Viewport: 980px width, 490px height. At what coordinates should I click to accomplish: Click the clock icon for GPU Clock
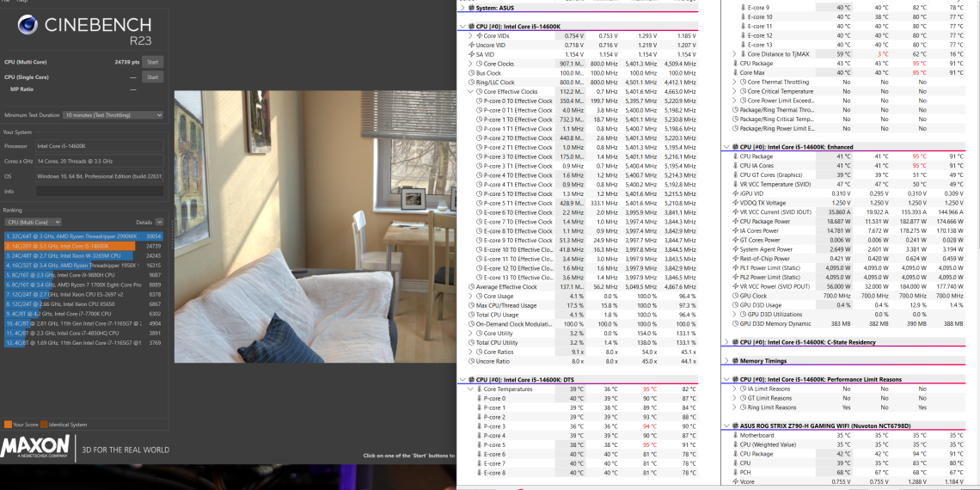pyautogui.click(x=735, y=296)
